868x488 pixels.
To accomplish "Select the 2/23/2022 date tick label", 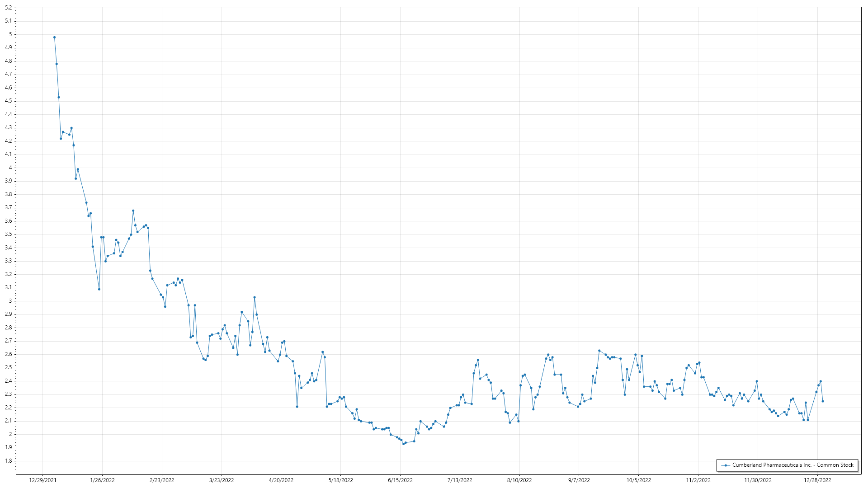I will click(x=162, y=480).
